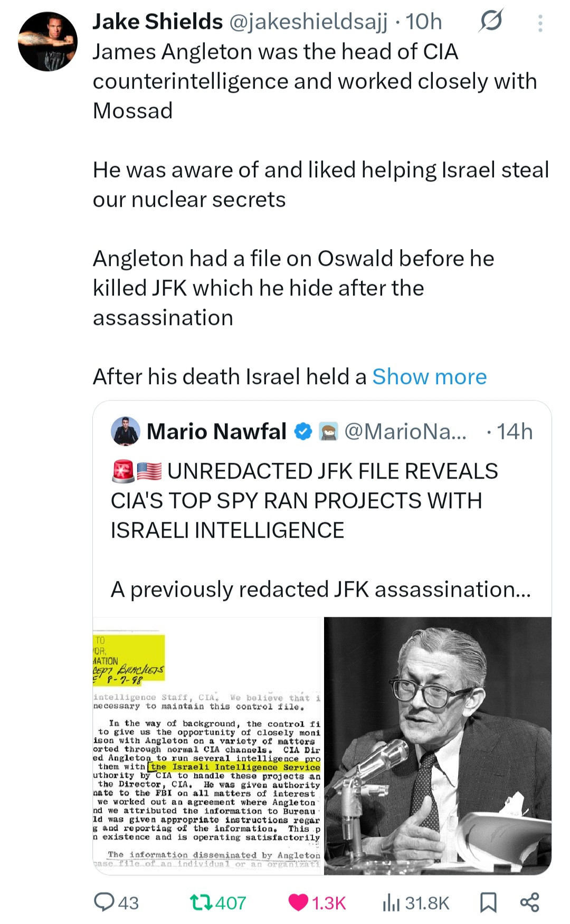Reply using the comment bubble icon
The height and width of the screenshot is (924, 570).
104,902
